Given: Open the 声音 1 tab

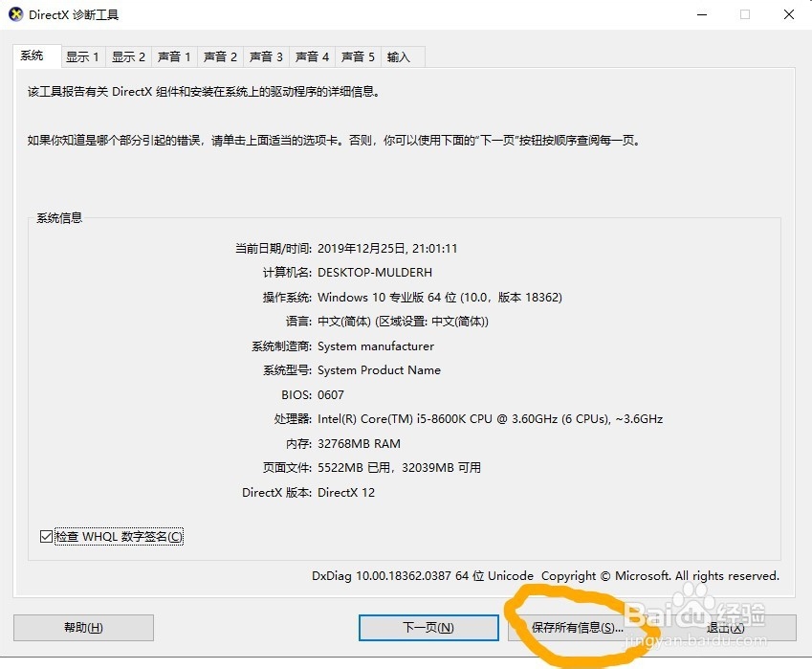Looking at the screenshot, I should click(174, 56).
